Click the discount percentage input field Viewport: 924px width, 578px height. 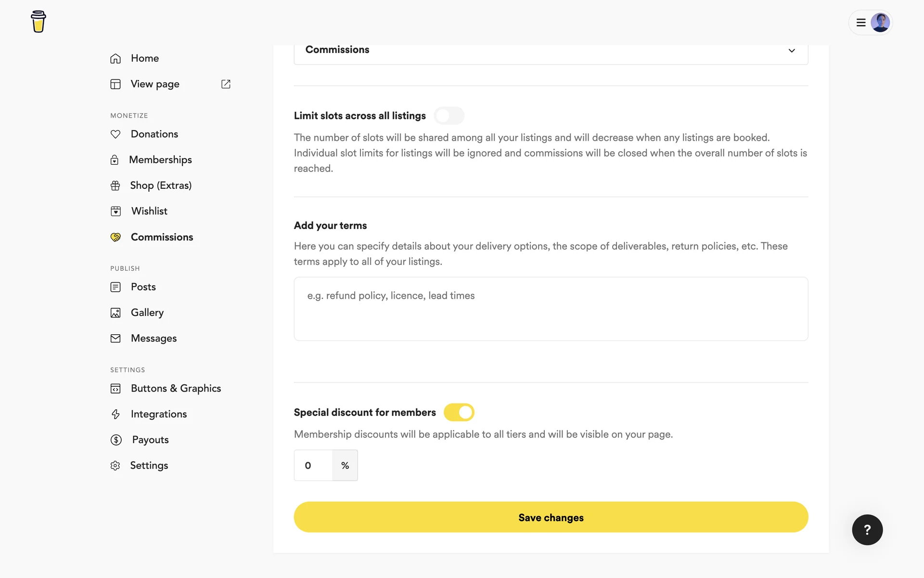[x=313, y=465]
